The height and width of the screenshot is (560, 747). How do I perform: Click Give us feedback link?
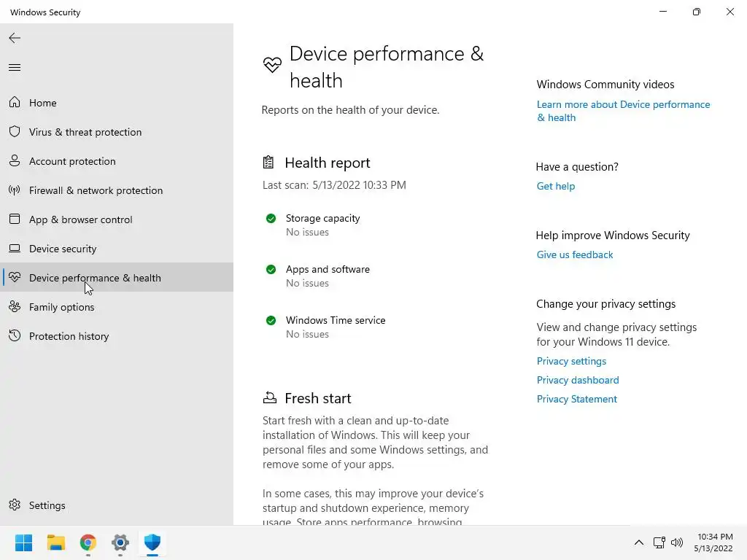(x=575, y=254)
